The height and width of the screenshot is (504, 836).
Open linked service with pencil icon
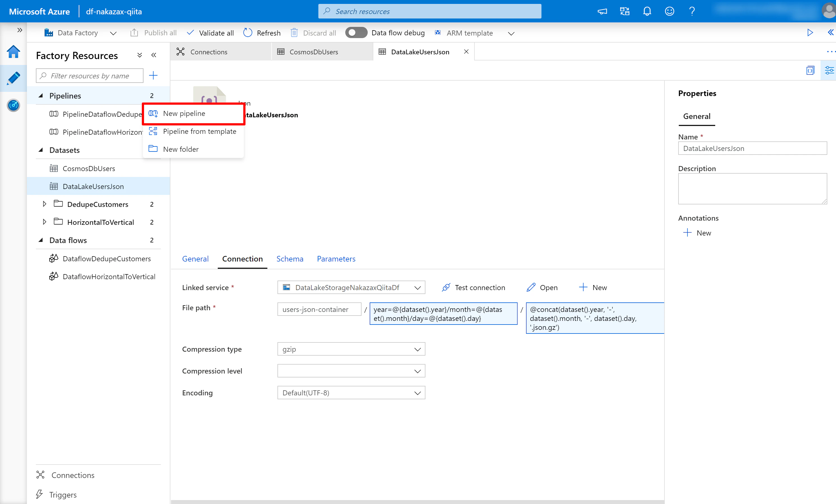(x=531, y=287)
